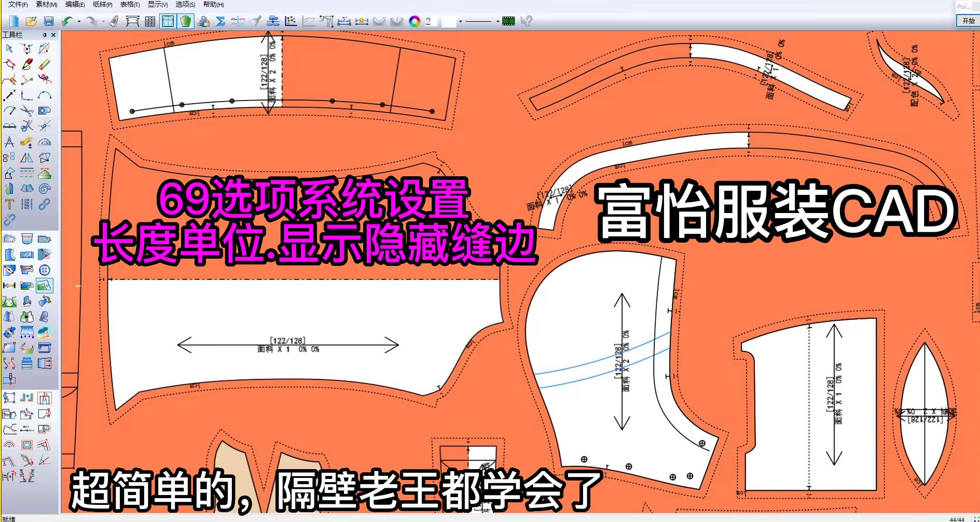Toggle the pattern outline display button

tap(168, 21)
